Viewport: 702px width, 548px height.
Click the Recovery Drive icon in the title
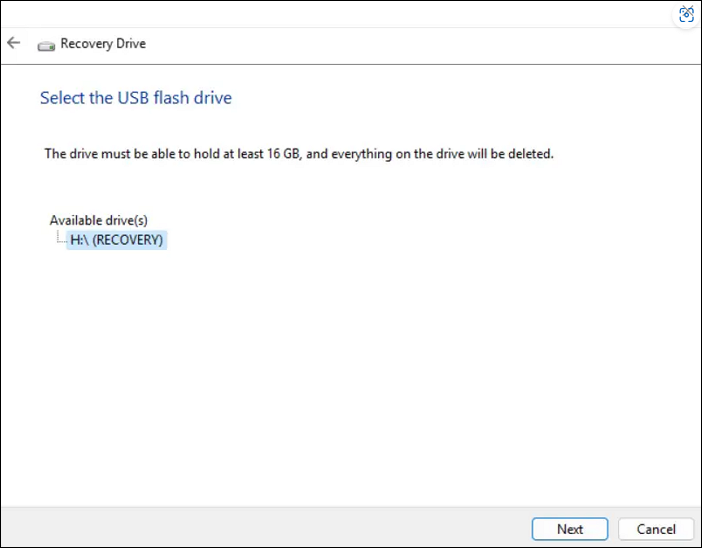tap(46, 45)
